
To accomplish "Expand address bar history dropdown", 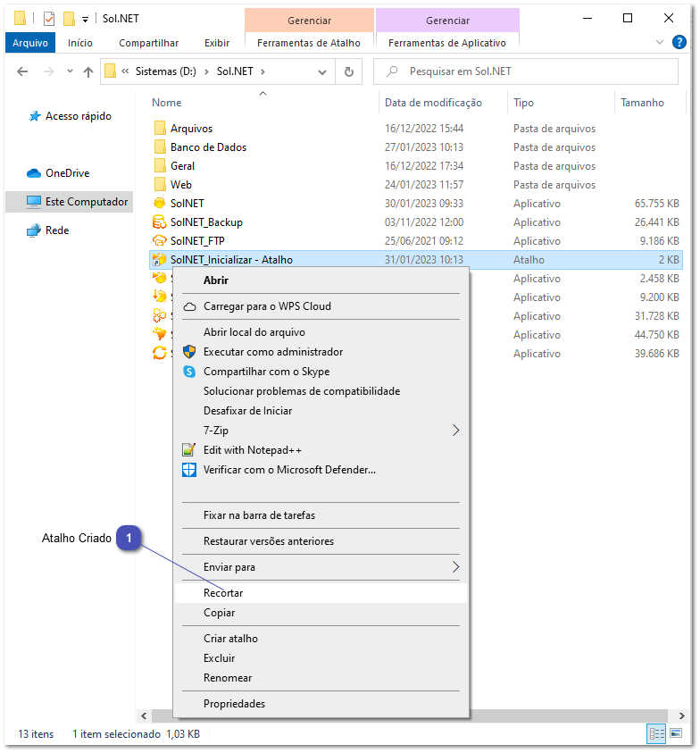I will pos(322,72).
